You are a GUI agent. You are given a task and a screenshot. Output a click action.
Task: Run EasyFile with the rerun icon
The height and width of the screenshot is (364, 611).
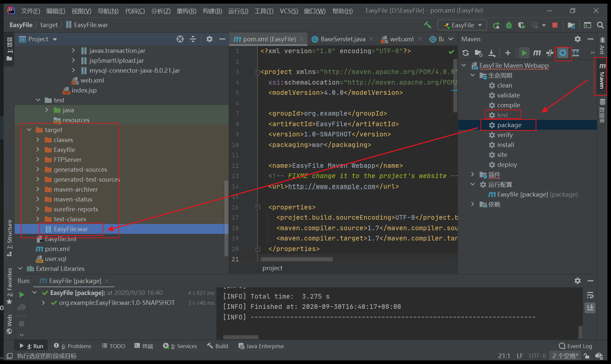coord(496,25)
